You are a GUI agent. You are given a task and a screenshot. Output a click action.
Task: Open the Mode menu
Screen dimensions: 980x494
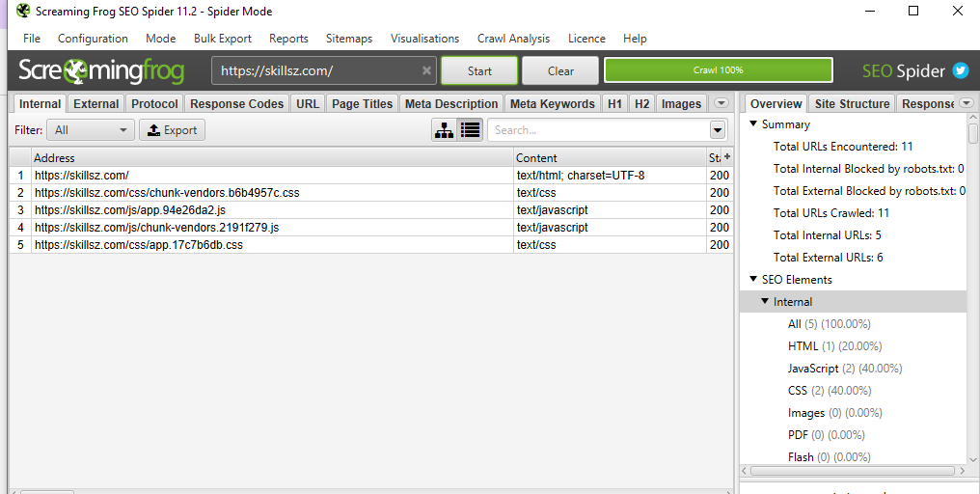point(161,39)
